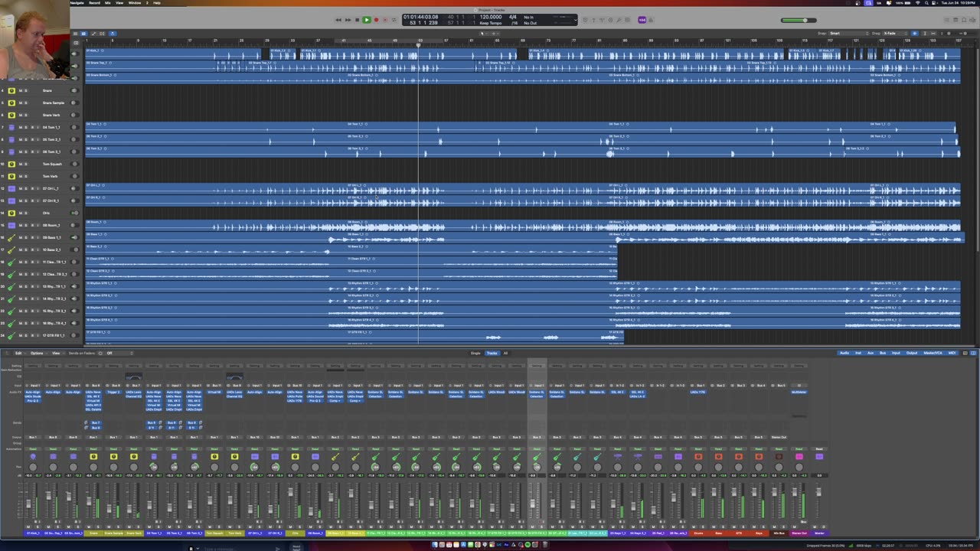
Task: Click the Snare track's yellow icon
Action: tap(11, 90)
